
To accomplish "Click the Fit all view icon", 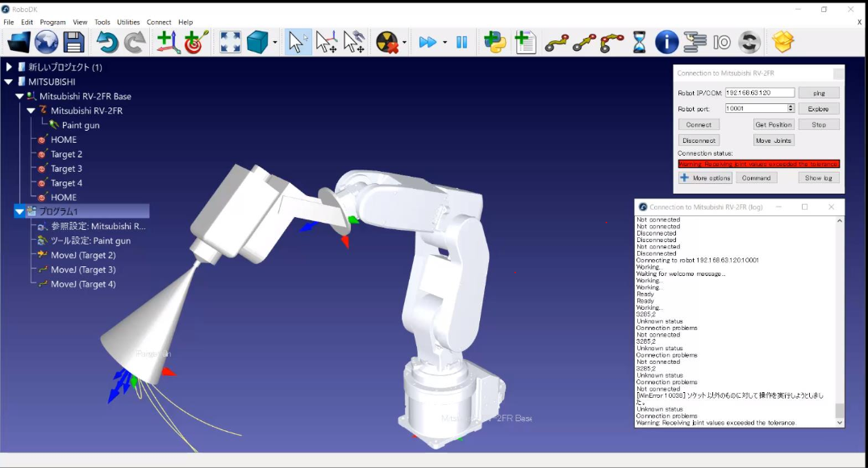I will (230, 42).
